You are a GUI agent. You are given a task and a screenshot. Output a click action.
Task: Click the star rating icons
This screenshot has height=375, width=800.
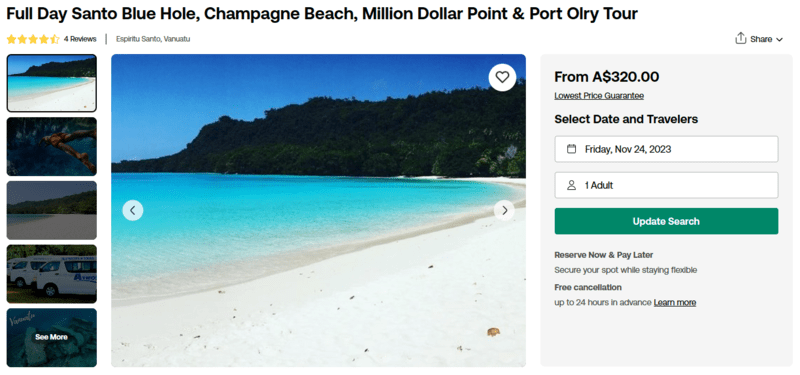(33, 39)
